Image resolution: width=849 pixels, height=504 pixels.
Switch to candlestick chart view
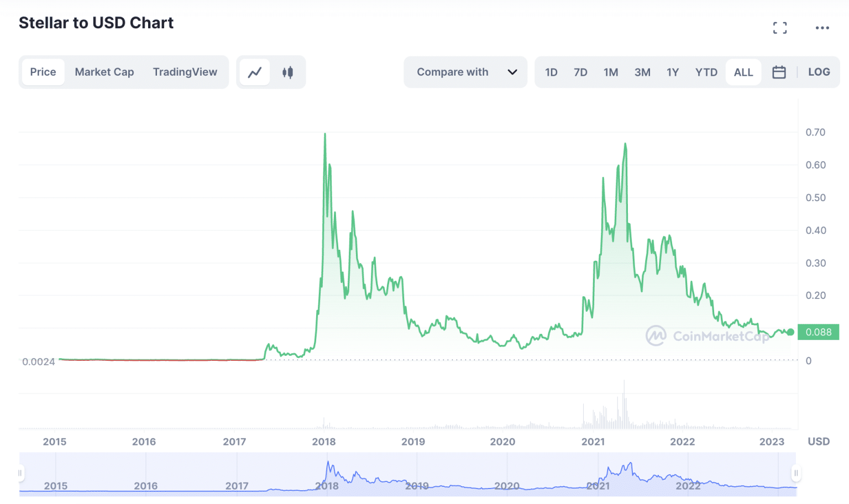click(x=287, y=72)
